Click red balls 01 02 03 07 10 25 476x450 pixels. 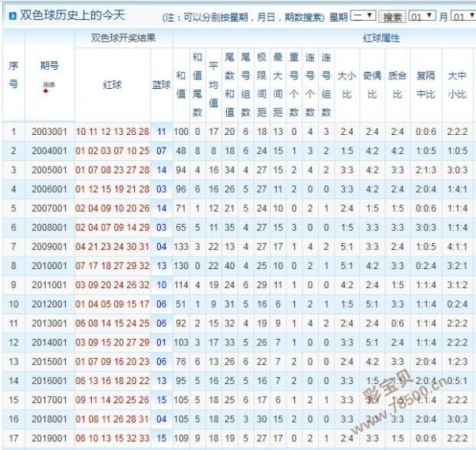pos(113,151)
